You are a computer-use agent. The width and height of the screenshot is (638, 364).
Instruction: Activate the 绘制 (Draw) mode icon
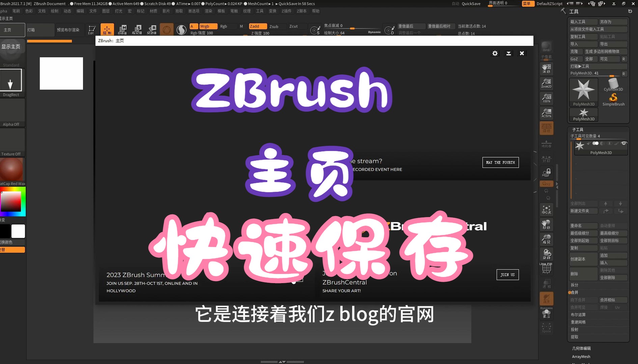click(107, 30)
